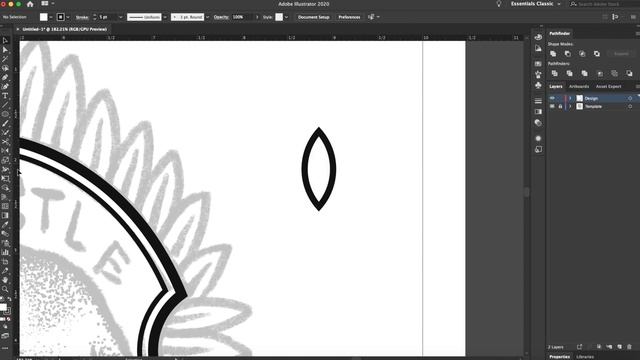Select the Magic Wand tool
Screen dimensions: 640x360
[x=5, y=59]
